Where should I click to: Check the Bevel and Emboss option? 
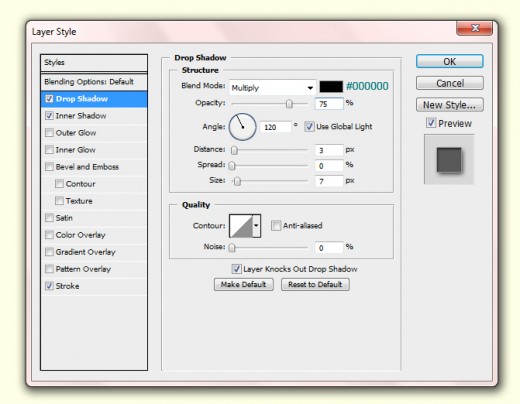point(49,167)
